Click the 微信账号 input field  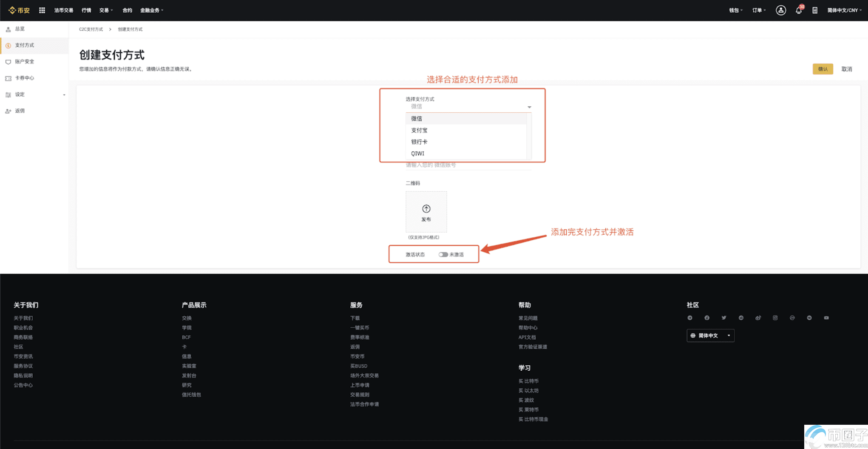point(468,165)
